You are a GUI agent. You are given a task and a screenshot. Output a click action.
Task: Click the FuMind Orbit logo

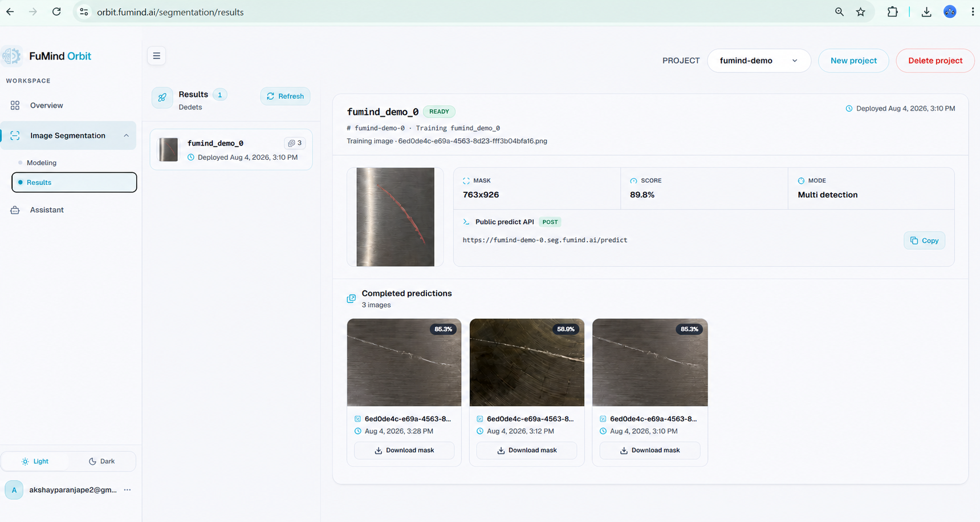coord(11,56)
